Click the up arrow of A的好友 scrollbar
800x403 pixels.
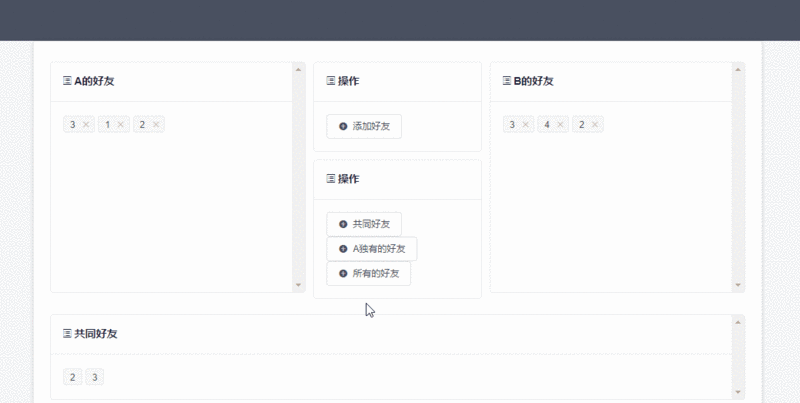(298, 69)
